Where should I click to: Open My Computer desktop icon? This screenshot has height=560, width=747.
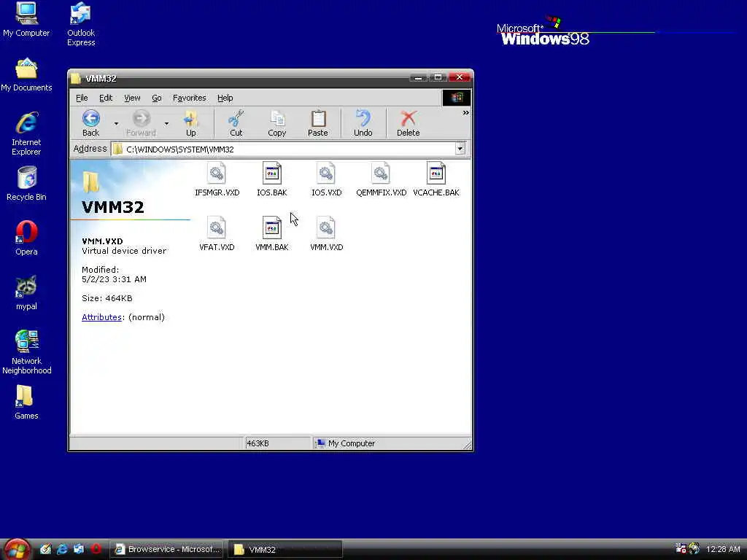(x=26, y=20)
